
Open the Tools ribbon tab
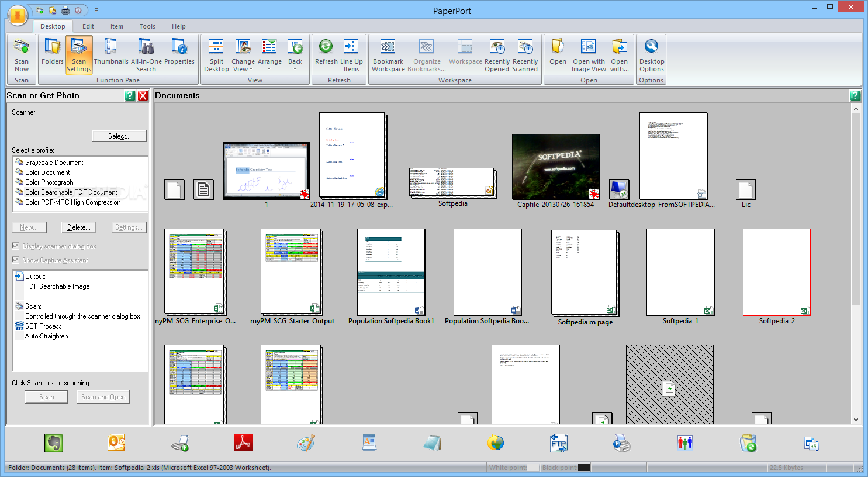click(x=147, y=26)
